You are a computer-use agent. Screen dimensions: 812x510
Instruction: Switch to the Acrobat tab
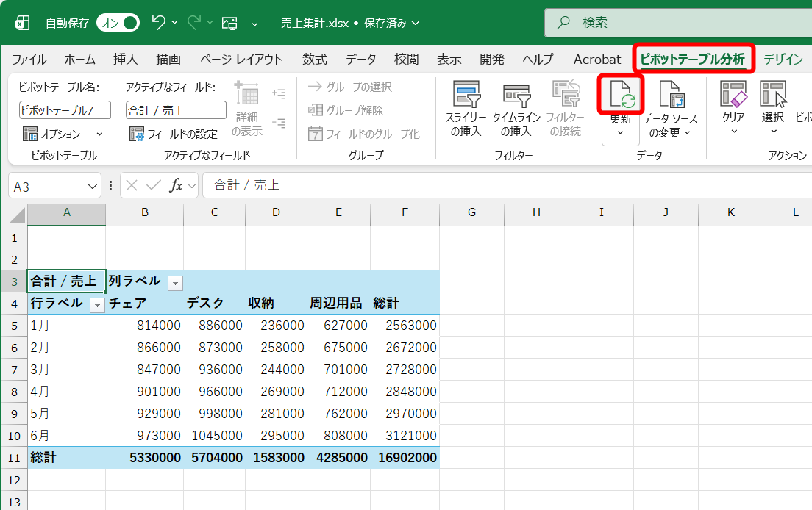pyautogui.click(x=597, y=60)
